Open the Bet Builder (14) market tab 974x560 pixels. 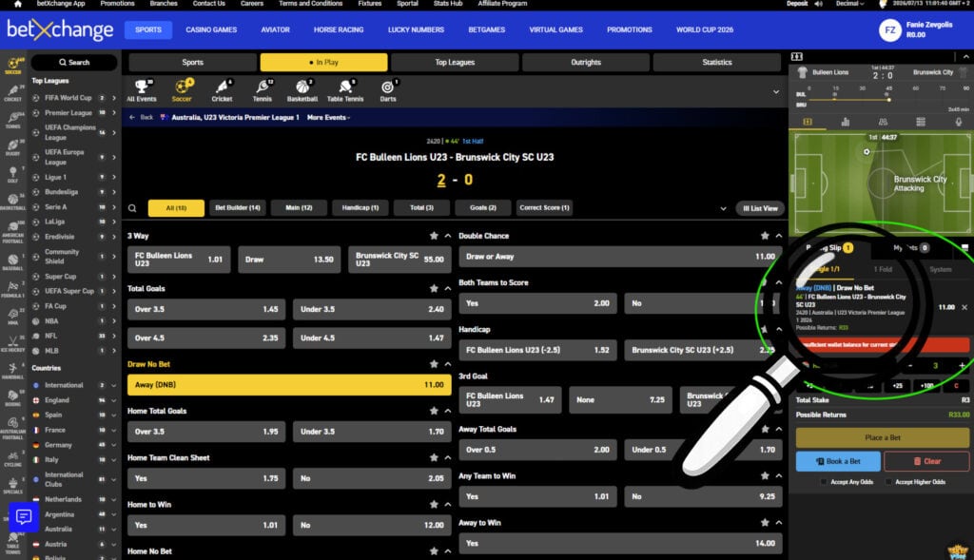(238, 208)
